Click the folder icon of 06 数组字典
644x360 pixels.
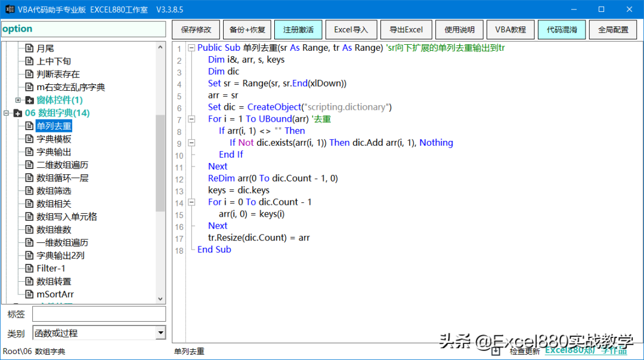tap(18, 113)
